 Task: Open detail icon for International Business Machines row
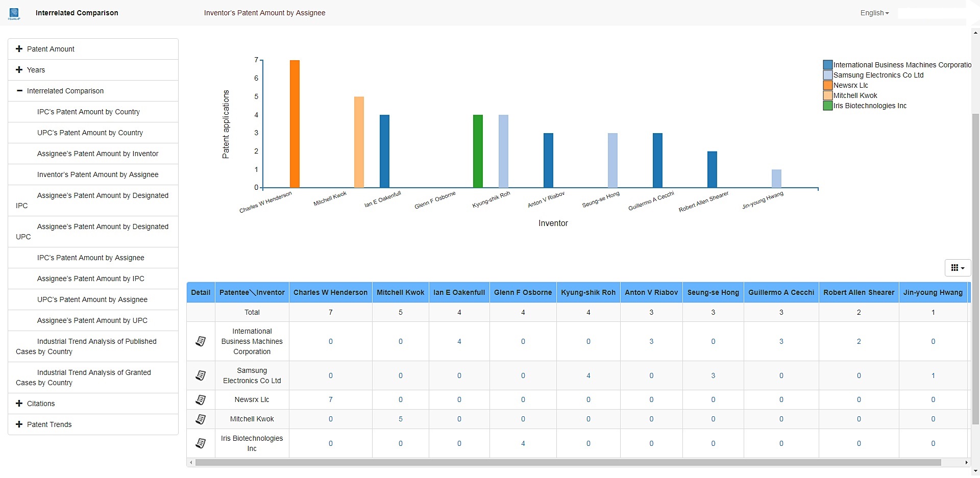(x=201, y=341)
